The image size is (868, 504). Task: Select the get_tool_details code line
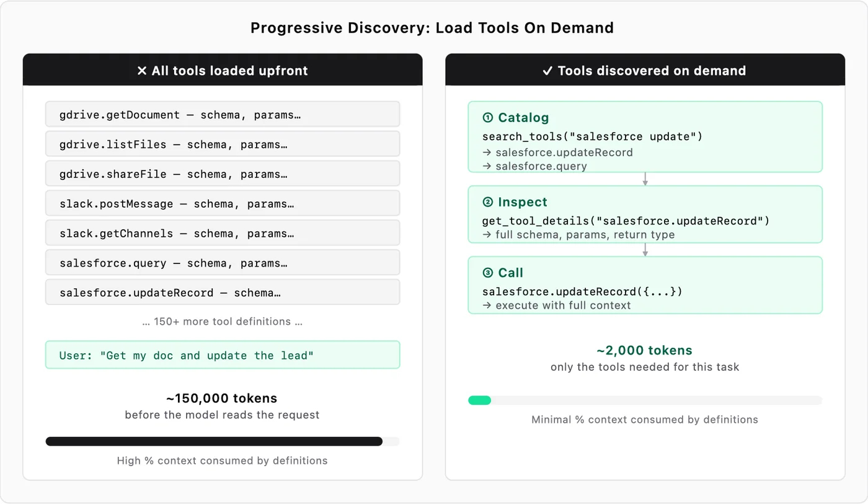click(626, 221)
